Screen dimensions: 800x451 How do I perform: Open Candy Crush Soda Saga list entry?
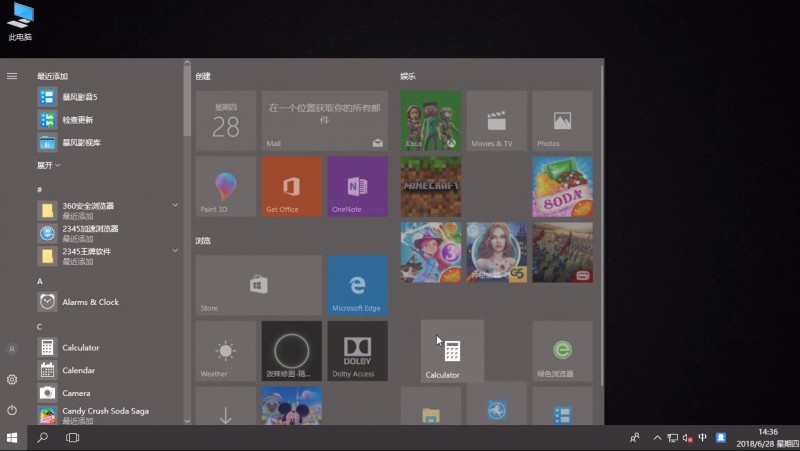[x=108, y=415]
